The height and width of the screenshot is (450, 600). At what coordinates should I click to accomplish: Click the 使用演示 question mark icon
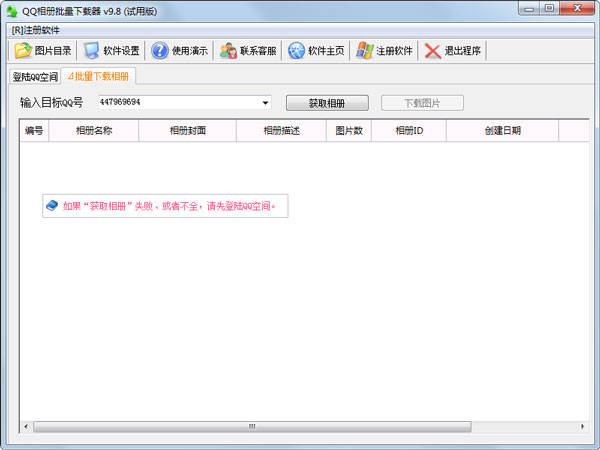click(160, 51)
